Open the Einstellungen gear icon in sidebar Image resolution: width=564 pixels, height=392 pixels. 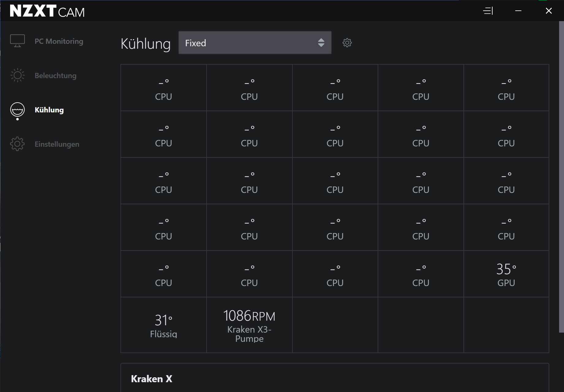click(17, 144)
